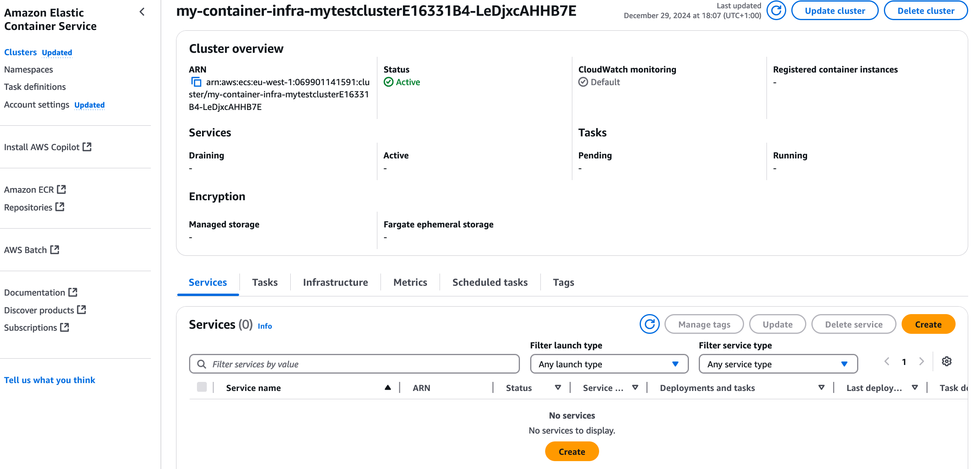Sort by Last deployment column arrow

pos(915,388)
